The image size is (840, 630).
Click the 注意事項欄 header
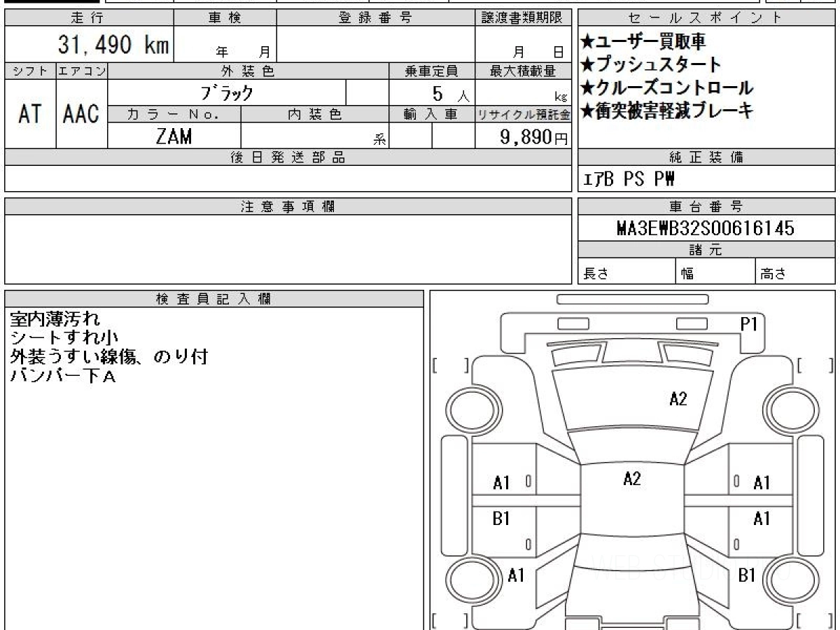288,206
